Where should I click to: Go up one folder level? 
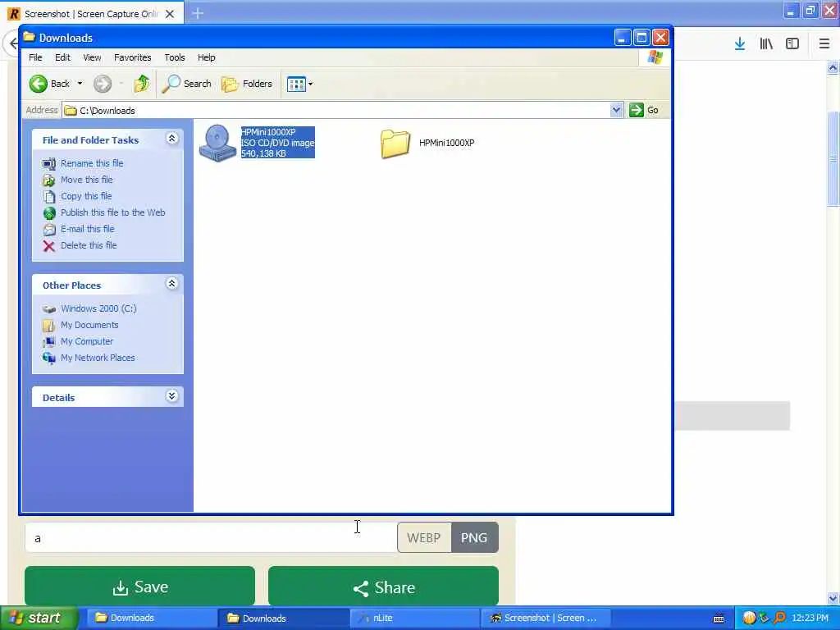(142, 84)
